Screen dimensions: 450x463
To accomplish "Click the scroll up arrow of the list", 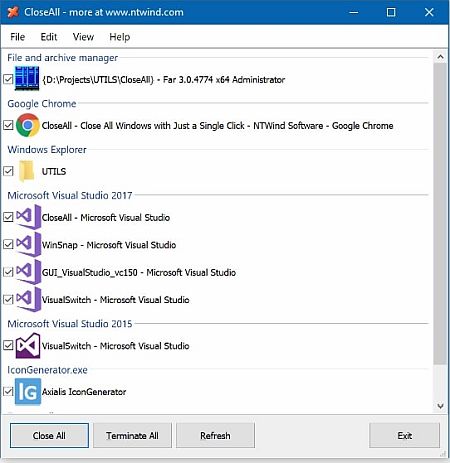I will pyautogui.click(x=440, y=57).
